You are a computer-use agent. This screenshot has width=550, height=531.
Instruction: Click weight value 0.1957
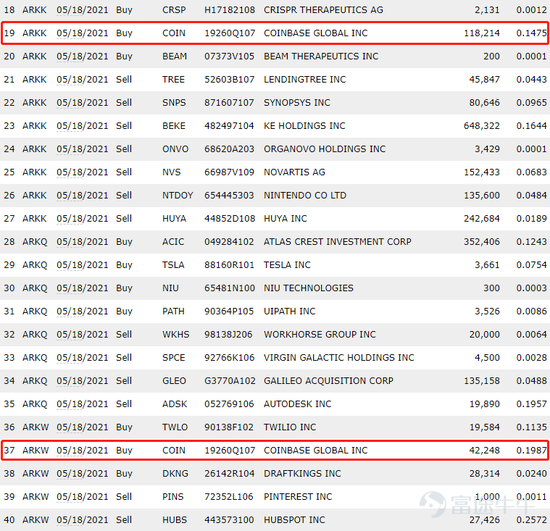point(531,403)
